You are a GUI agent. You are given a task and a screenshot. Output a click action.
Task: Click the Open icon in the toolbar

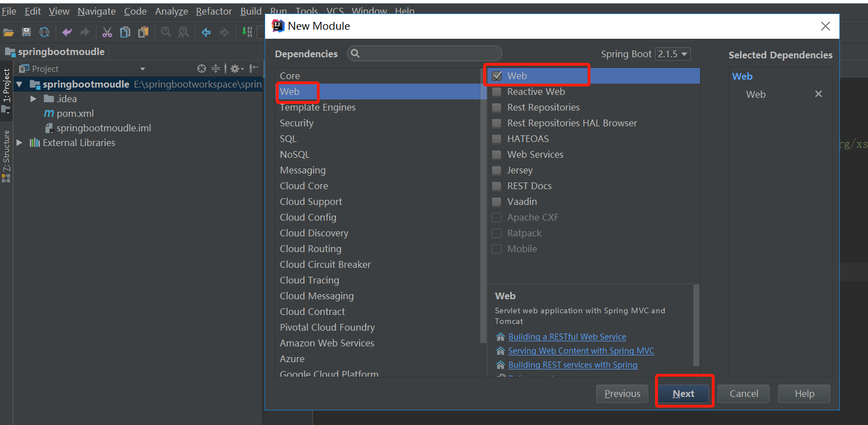[x=8, y=32]
